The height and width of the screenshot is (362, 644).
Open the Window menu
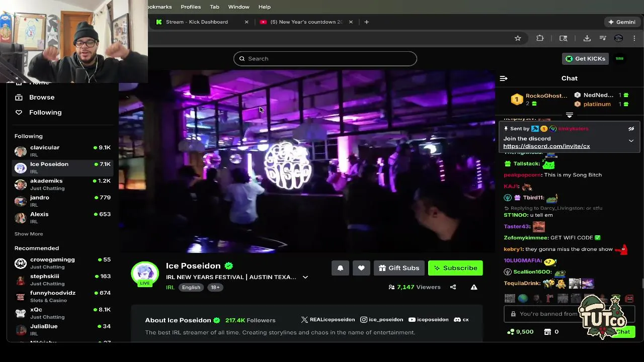238,7
